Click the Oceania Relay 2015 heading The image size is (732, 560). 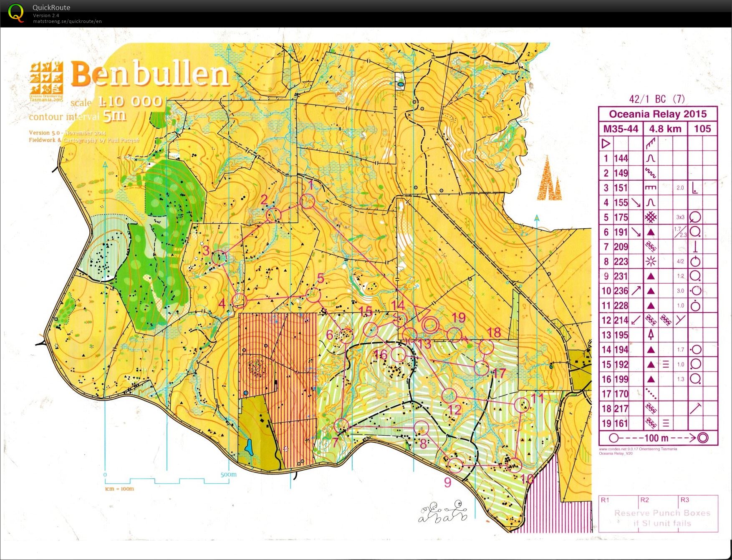point(657,114)
